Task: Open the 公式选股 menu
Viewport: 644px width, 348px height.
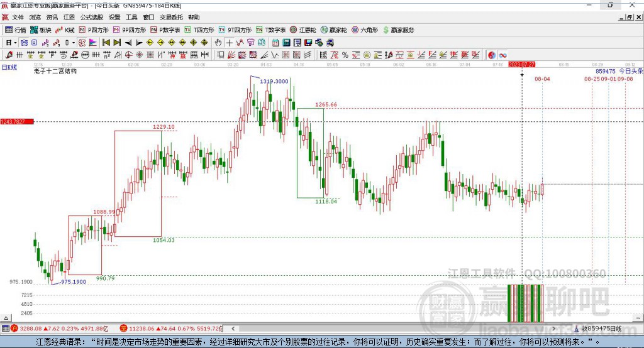Action: [92, 17]
